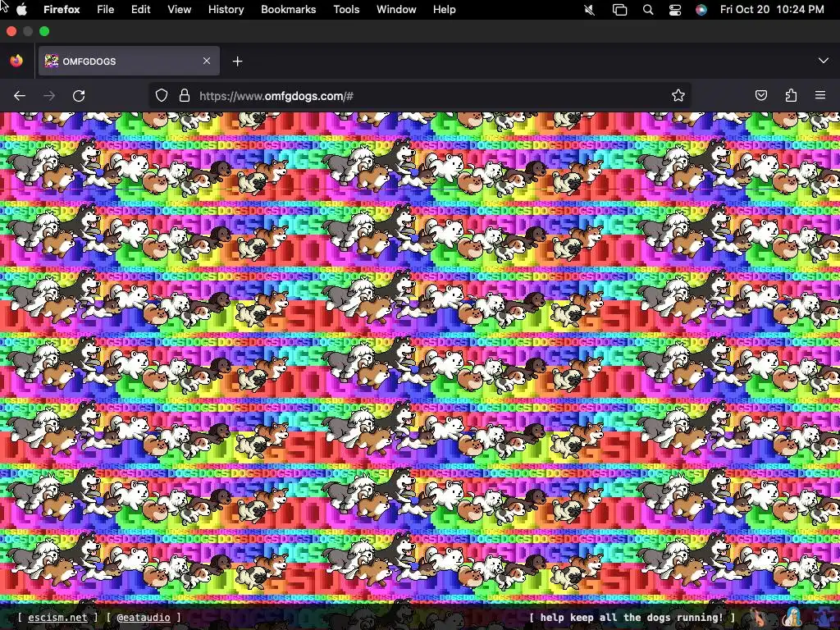Open the Bookmarks menu

click(x=288, y=10)
